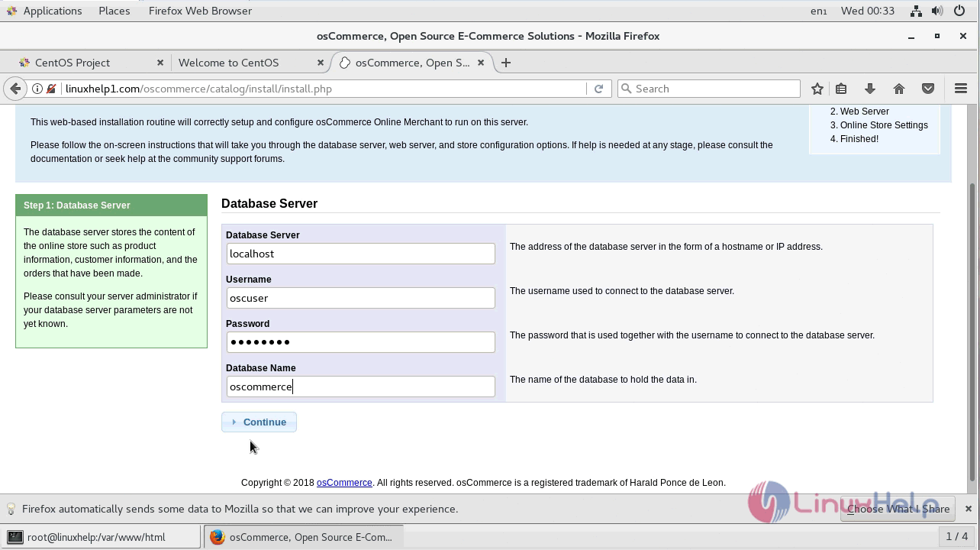Click the '3. Online Store Settings' step text
980x550 pixels.
879,125
